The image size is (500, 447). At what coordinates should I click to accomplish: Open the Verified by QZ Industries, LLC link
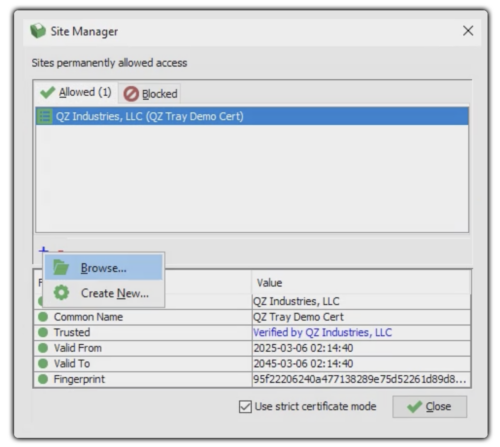322,332
